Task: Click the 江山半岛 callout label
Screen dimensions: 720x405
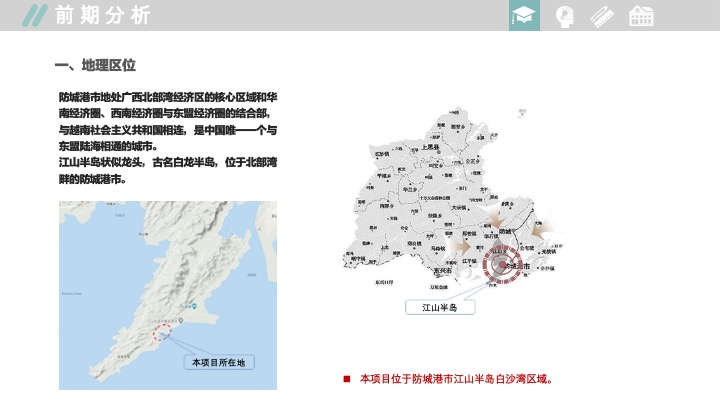Action: coord(440,307)
